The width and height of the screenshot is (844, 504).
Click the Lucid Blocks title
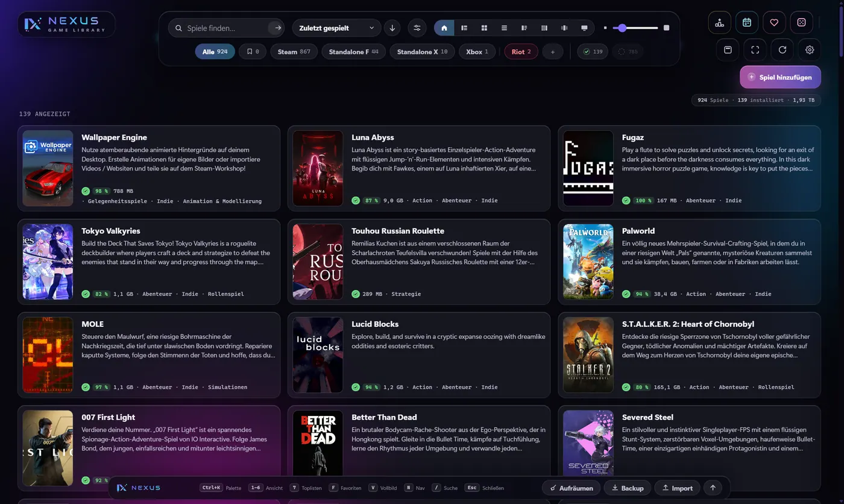(375, 324)
